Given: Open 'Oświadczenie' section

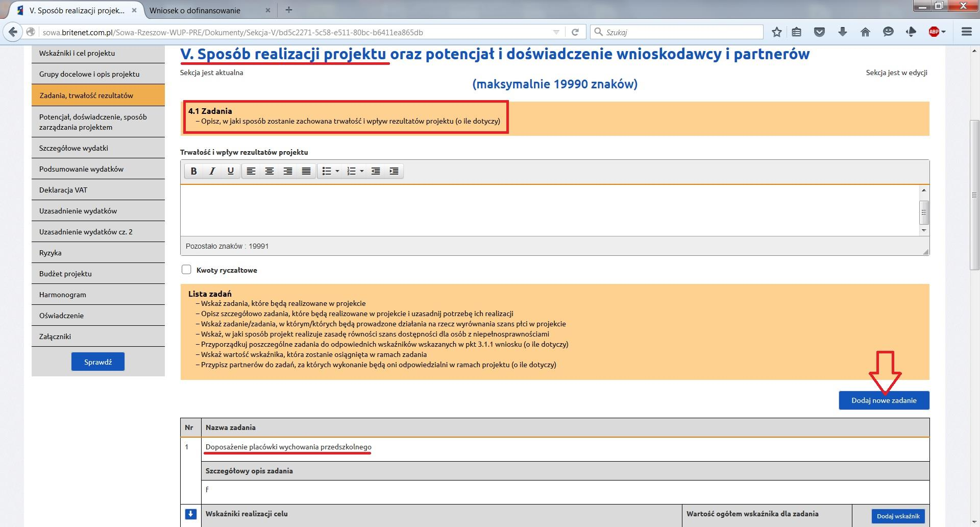Looking at the screenshot, I should point(98,316).
